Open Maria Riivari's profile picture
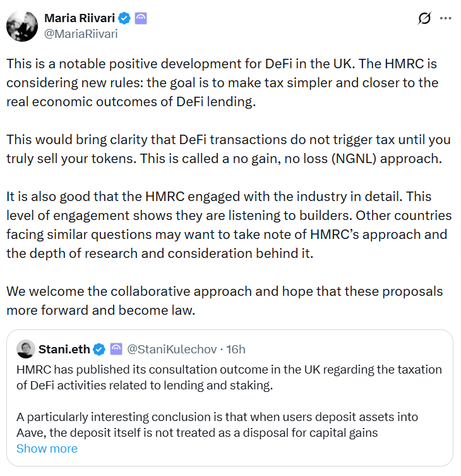 [20, 26]
